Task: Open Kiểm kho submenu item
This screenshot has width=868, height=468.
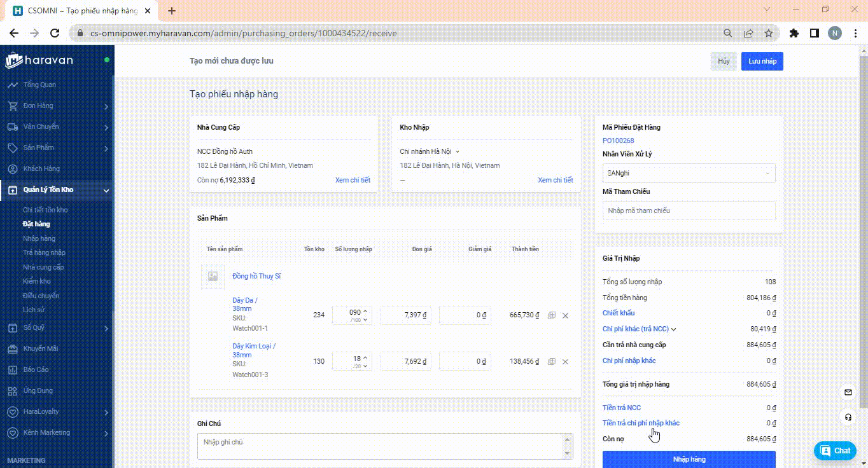Action: pyautogui.click(x=37, y=281)
